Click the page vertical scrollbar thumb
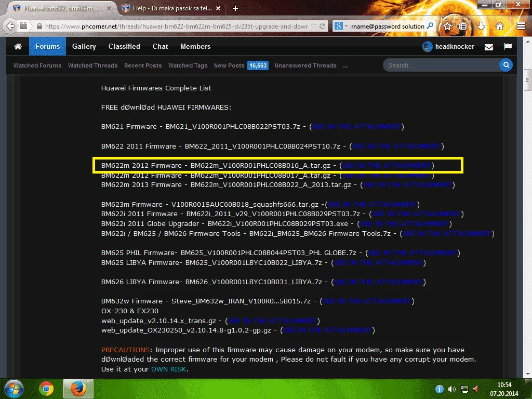The image size is (532, 399). click(x=527, y=80)
